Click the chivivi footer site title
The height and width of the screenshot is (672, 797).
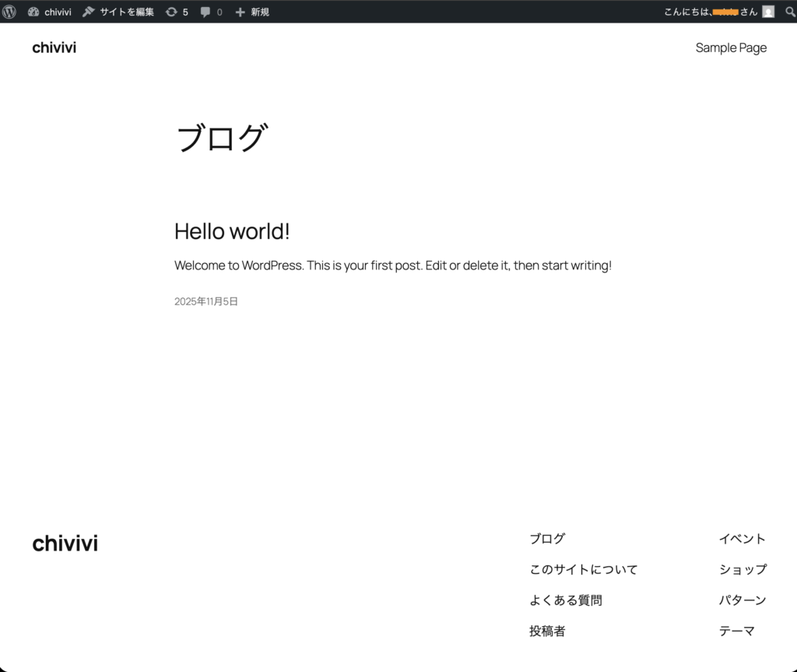coord(65,544)
